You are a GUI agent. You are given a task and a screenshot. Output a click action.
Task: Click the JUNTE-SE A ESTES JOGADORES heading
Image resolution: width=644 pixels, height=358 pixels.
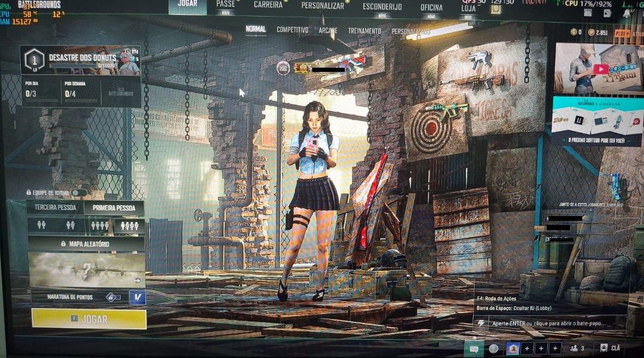591,204
